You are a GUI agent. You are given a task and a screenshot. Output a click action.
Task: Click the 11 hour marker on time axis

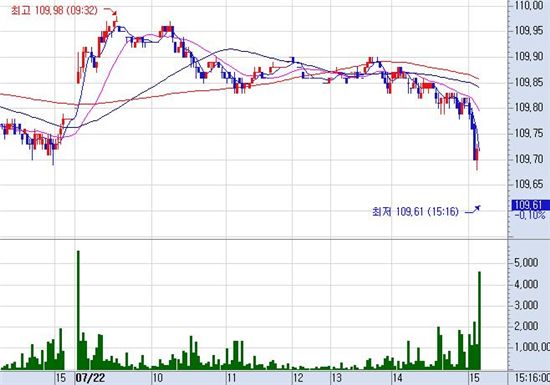coord(231,378)
